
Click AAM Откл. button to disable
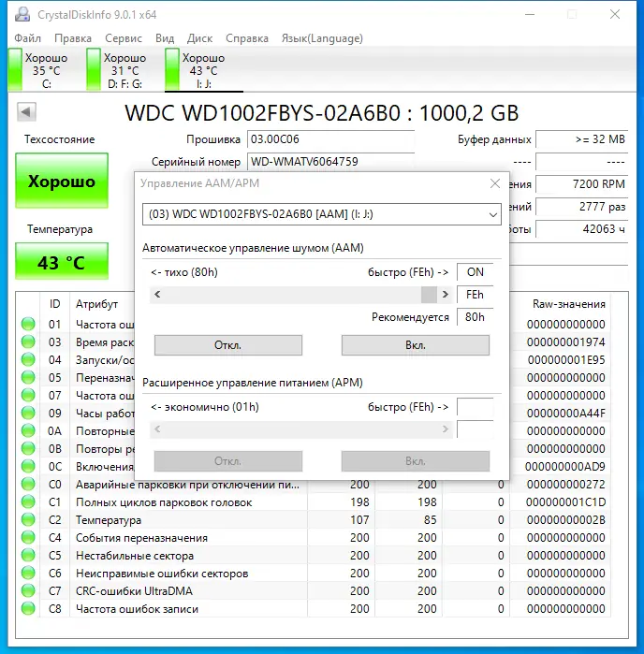[227, 345]
